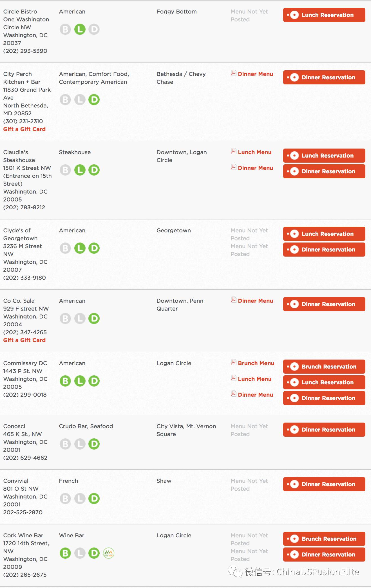Click Clyde's of Georgetown green Dinner icon
The image size is (371, 588).
point(94,248)
